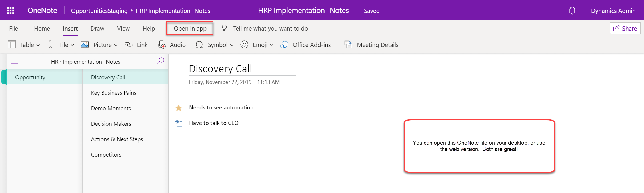Go to OpportunitiesStaging breadcrumb

99,11
